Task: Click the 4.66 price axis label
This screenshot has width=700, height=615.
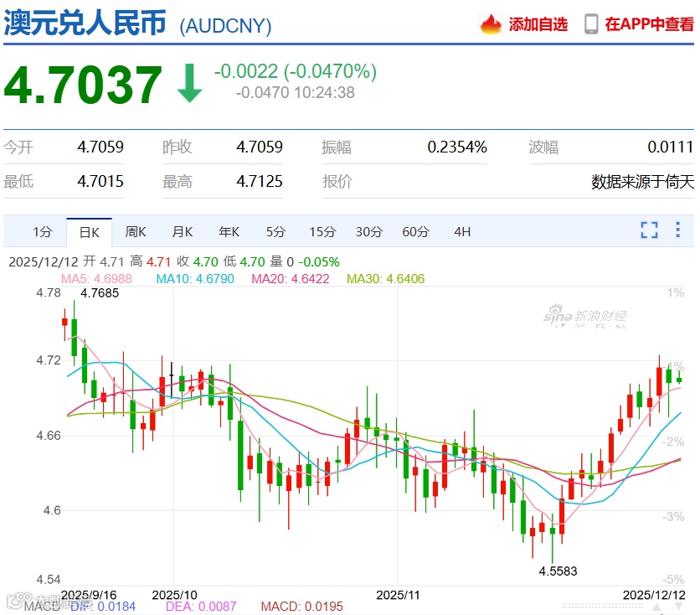Action: [49, 436]
